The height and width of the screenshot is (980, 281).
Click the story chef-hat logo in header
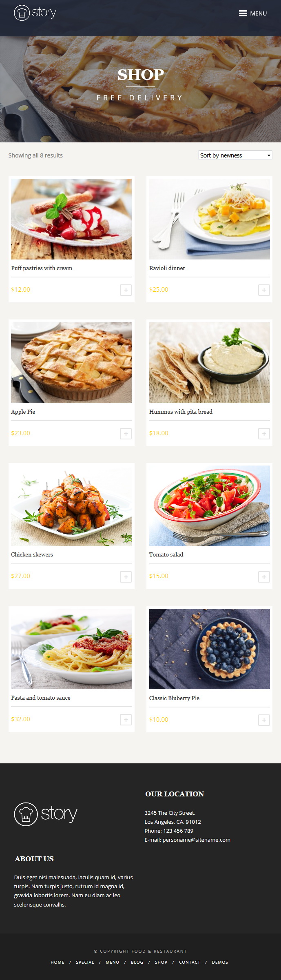pyautogui.click(x=35, y=13)
